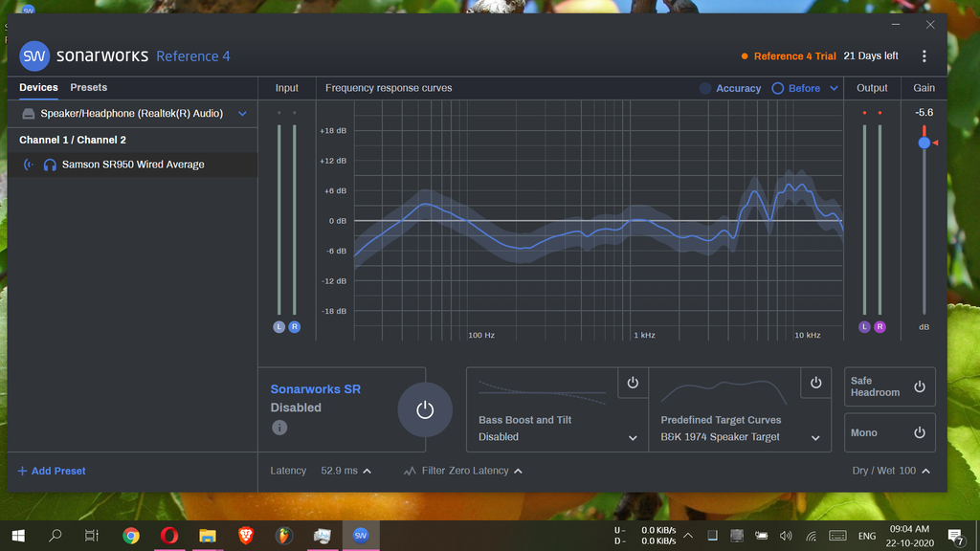
Task: Open Google Chrome from the taskbar
Action: [130, 536]
